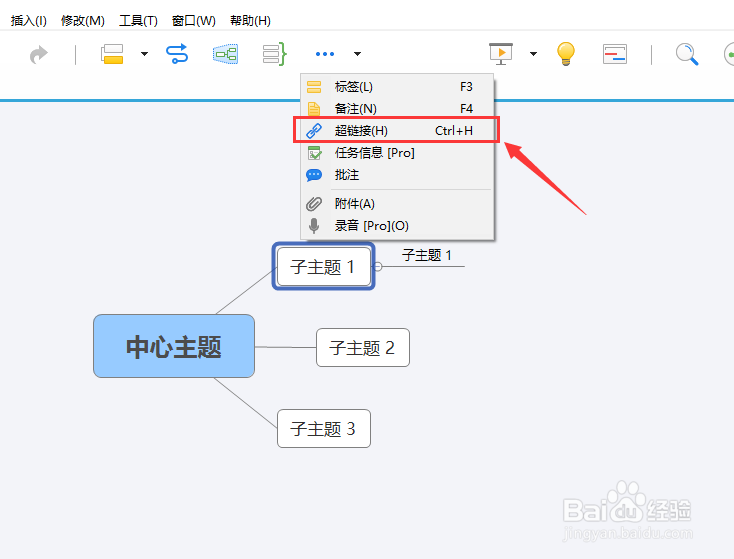
Task: Click the notes page icon in menu
Action: coord(314,109)
